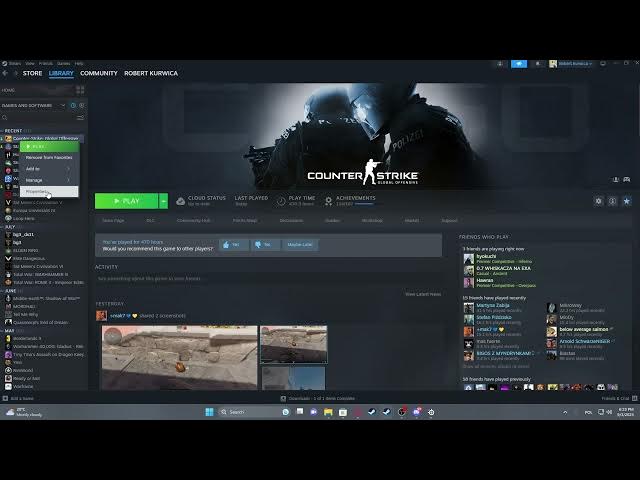Click the Big Picture mode monitor icon
Viewport: 640px width, 480px height.
click(x=603, y=64)
